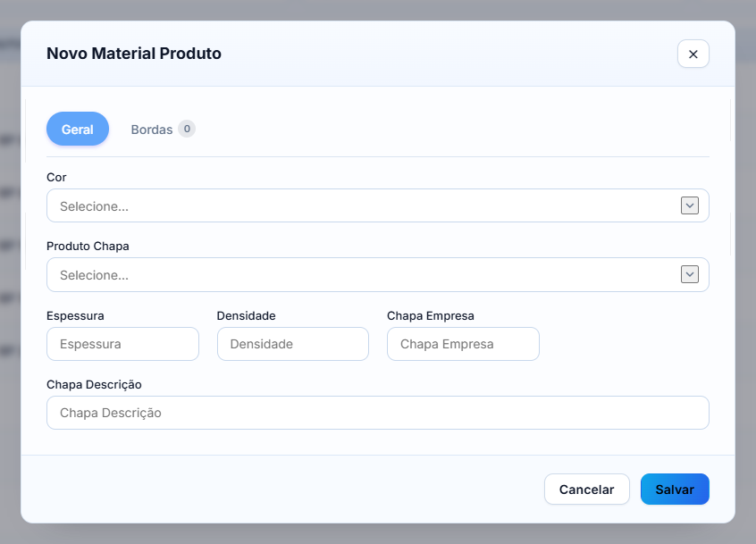Open the Produto Chapa select field
The height and width of the screenshot is (544, 756).
pos(377,274)
